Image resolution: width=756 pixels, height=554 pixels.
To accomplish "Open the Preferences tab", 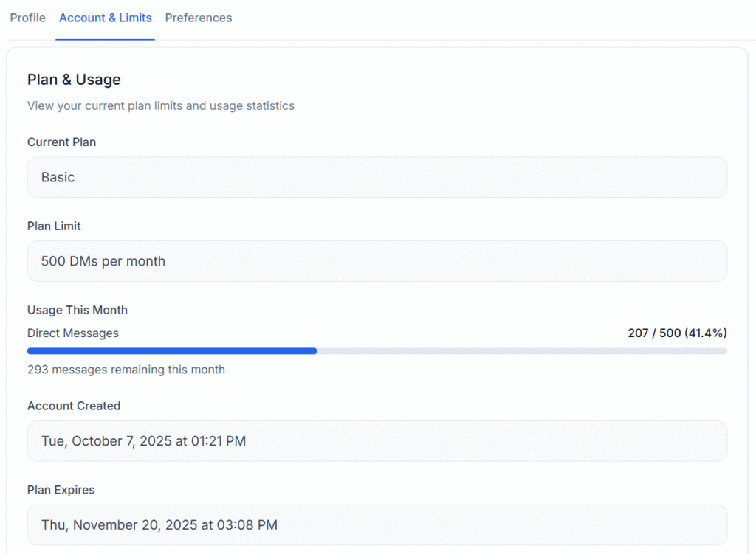I will tap(198, 18).
